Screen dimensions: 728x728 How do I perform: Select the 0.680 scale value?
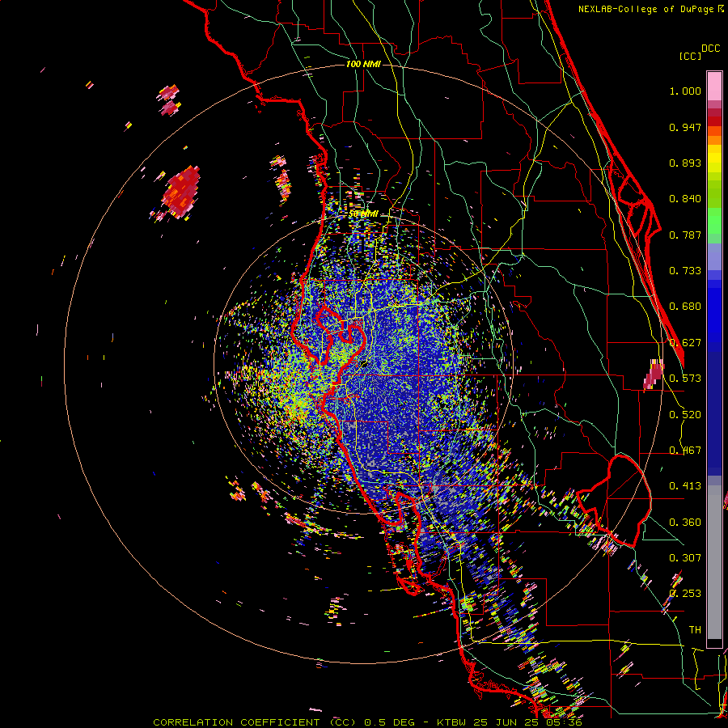pyautogui.click(x=685, y=307)
